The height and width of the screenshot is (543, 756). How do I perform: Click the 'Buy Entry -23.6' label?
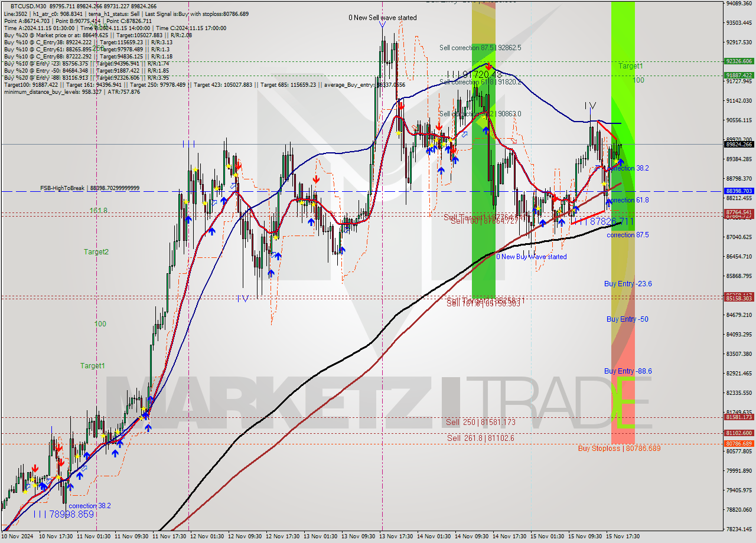click(628, 284)
